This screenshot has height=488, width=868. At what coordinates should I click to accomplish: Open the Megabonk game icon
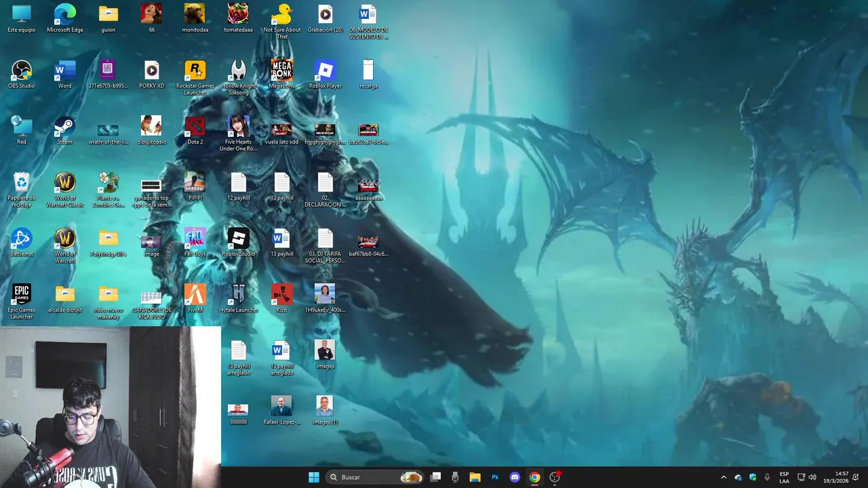click(x=281, y=75)
